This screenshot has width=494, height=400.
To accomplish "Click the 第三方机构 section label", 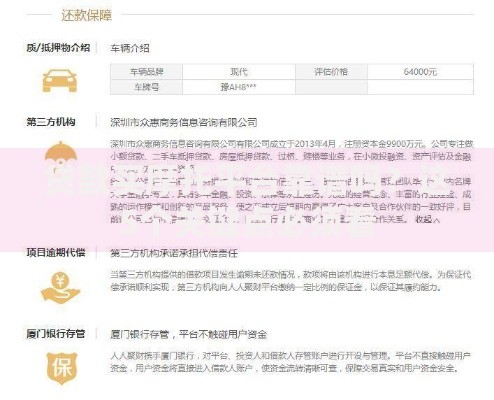I will 51,122.
